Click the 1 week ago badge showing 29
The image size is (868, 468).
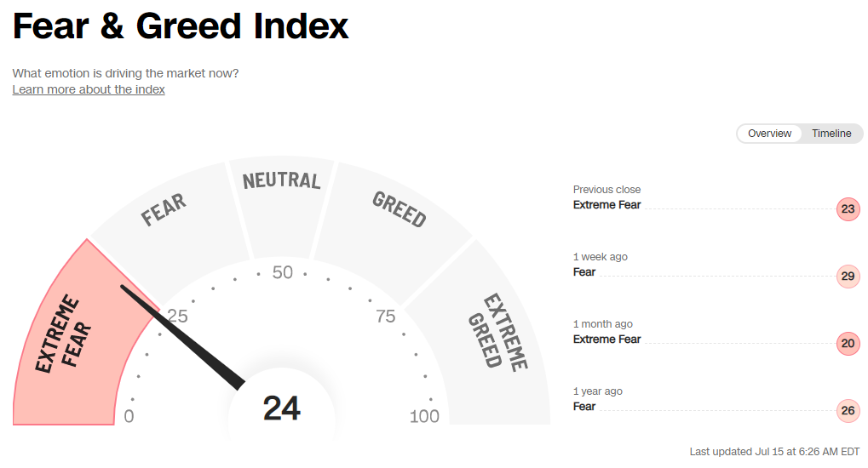point(848,277)
